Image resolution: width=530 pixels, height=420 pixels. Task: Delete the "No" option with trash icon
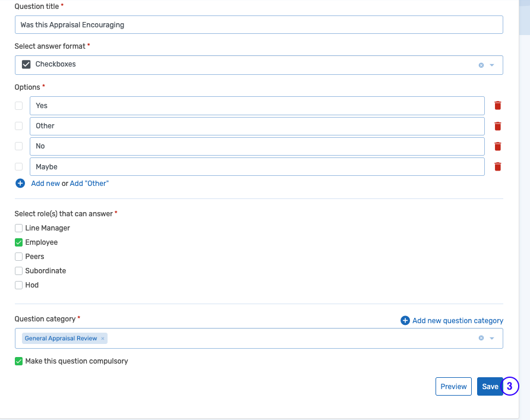point(497,146)
